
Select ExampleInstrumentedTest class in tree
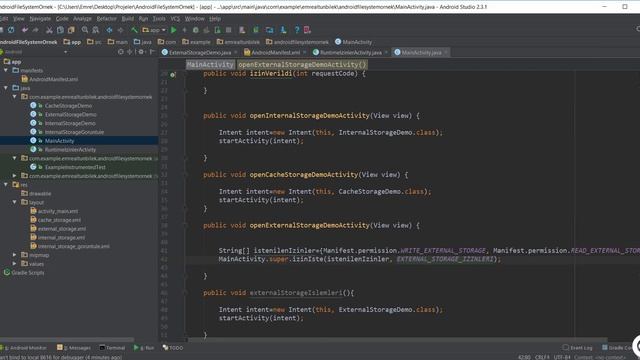tap(75, 167)
